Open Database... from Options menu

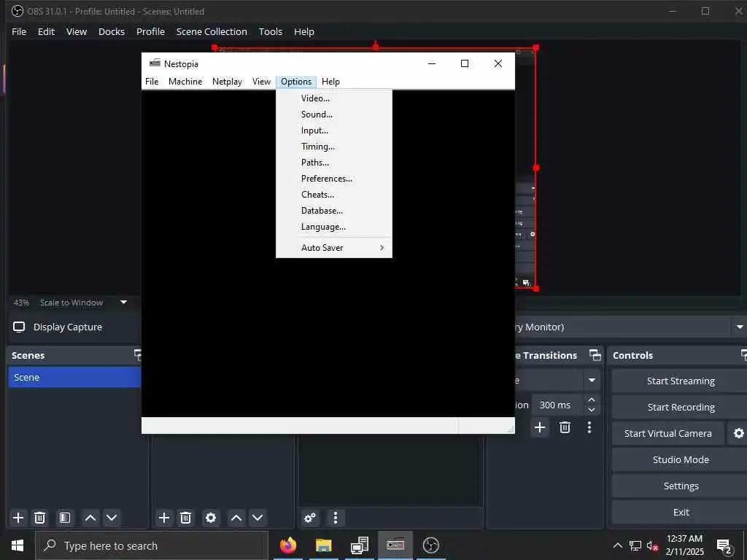[334, 211]
